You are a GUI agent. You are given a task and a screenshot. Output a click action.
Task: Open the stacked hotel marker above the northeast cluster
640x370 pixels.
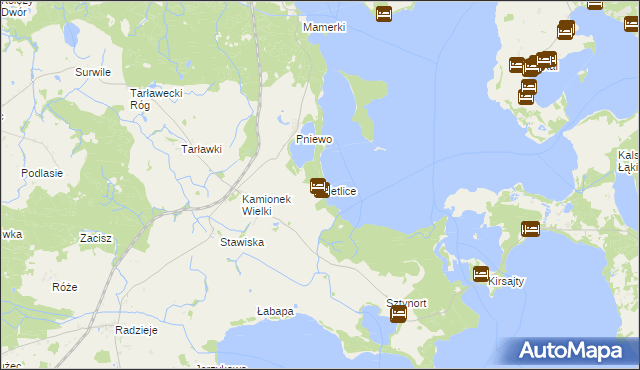[x=566, y=30]
